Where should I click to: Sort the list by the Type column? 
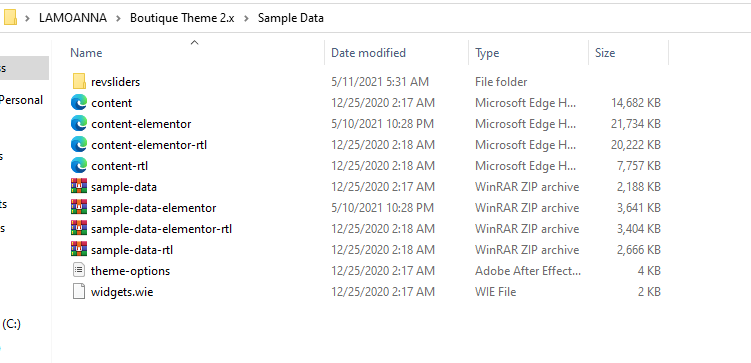pyautogui.click(x=487, y=53)
